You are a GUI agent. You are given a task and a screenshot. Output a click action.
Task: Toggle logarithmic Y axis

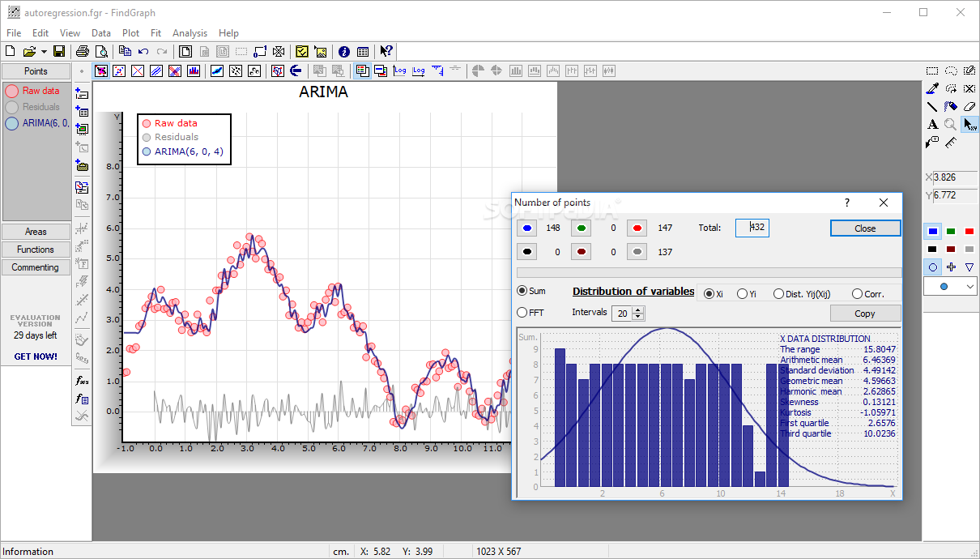[x=399, y=71]
